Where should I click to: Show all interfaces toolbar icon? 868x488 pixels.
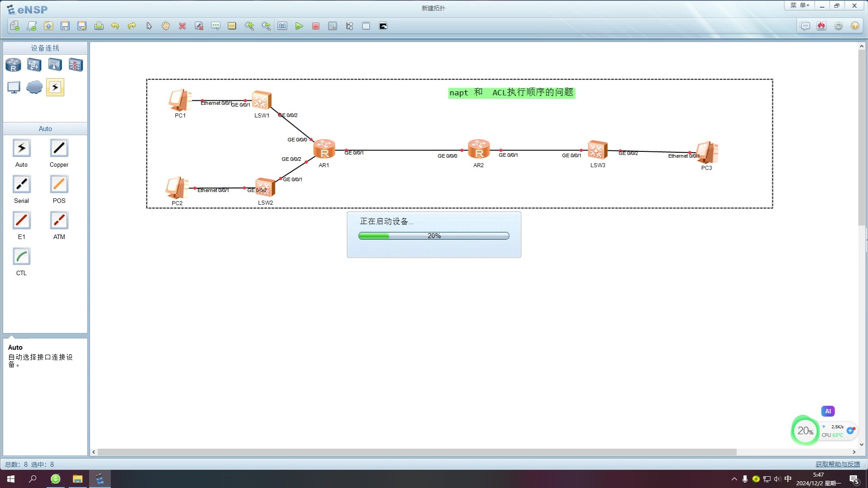coord(349,26)
